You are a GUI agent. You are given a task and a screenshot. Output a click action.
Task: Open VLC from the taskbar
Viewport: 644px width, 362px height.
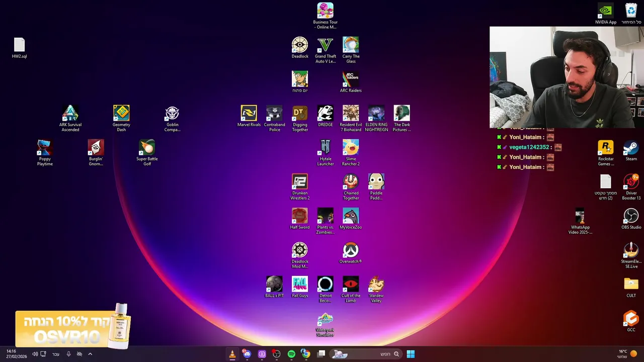tap(232, 354)
